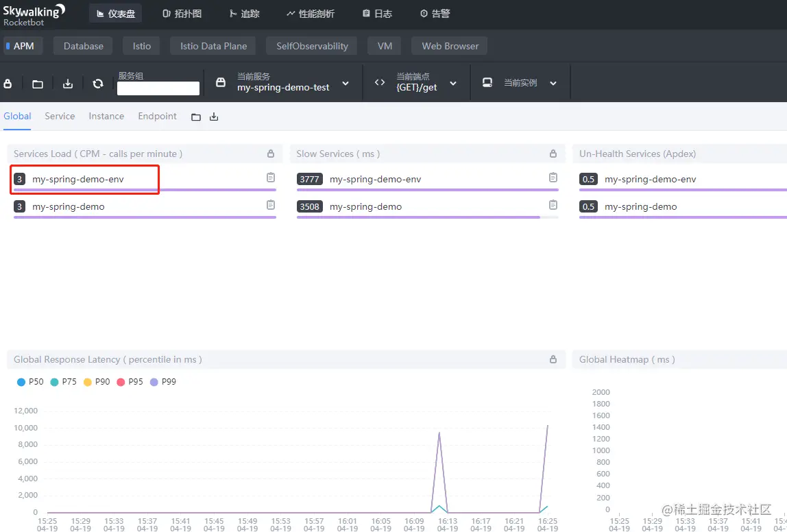
Task: Switch to the Endpoint tab
Action: coord(157,116)
